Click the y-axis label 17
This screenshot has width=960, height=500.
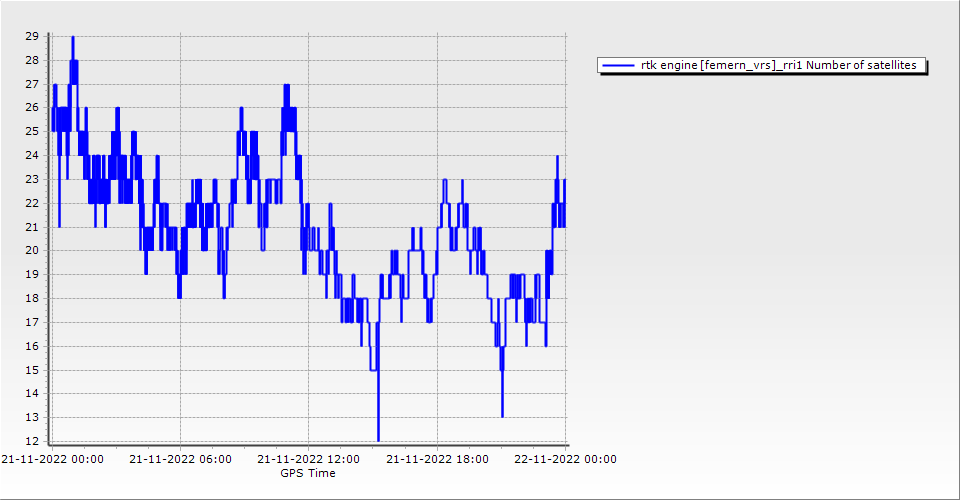(x=32, y=322)
